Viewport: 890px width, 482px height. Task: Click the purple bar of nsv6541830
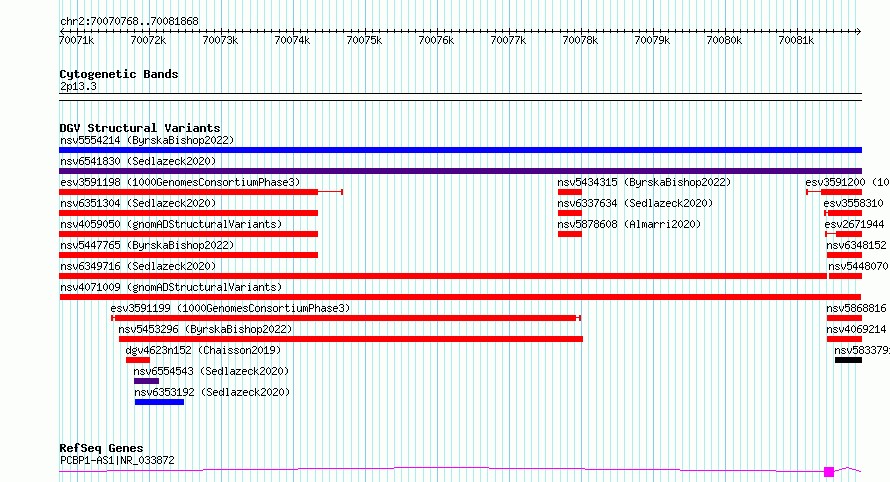click(x=460, y=171)
